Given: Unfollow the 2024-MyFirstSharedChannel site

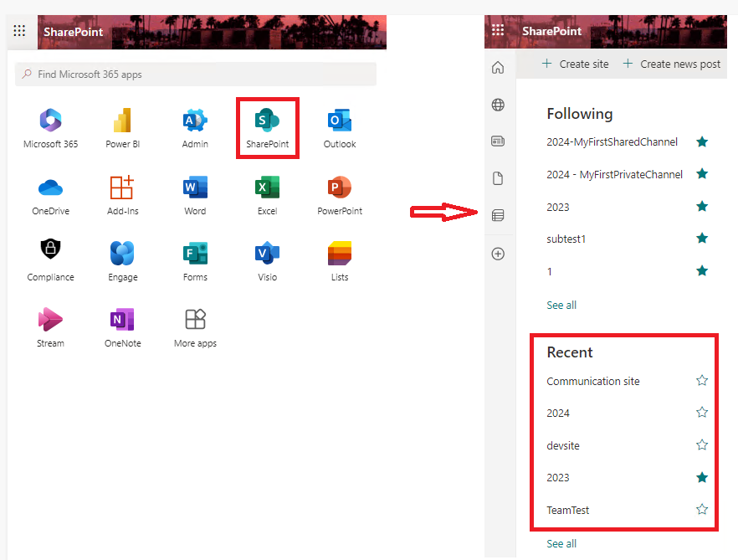Looking at the screenshot, I should coord(702,142).
